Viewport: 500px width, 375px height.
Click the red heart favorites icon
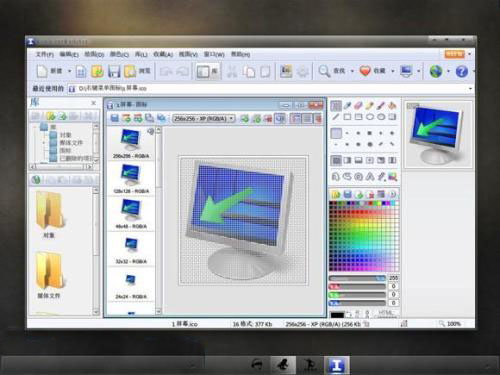365,71
